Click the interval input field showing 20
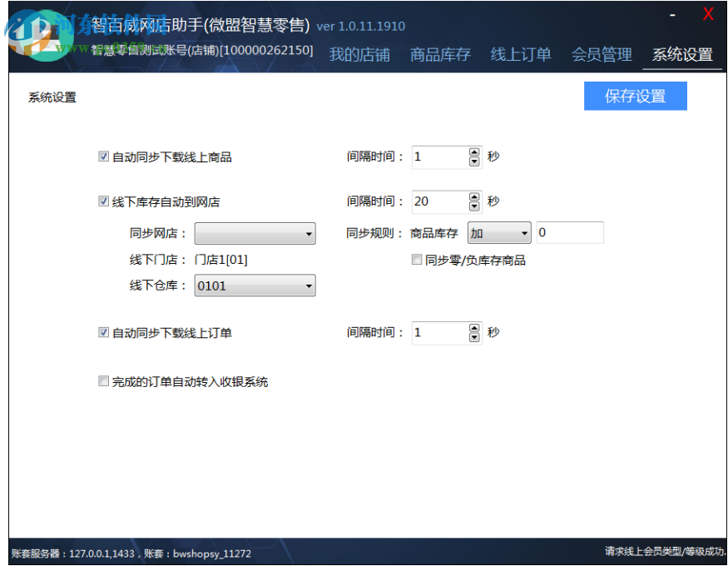Image resolution: width=728 pixels, height=566 pixels. (x=437, y=201)
